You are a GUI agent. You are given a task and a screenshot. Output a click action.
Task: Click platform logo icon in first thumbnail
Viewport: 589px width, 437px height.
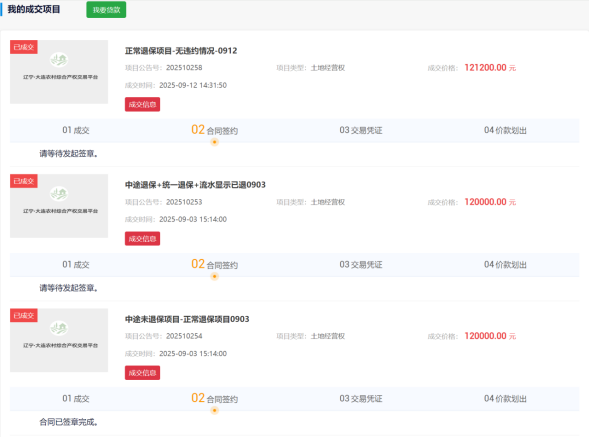(59, 60)
